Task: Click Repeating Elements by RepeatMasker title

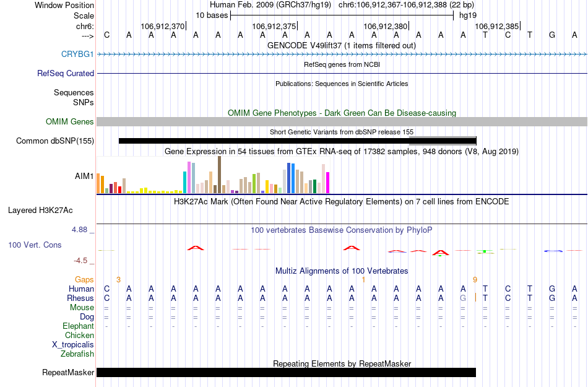Action: click(342, 363)
